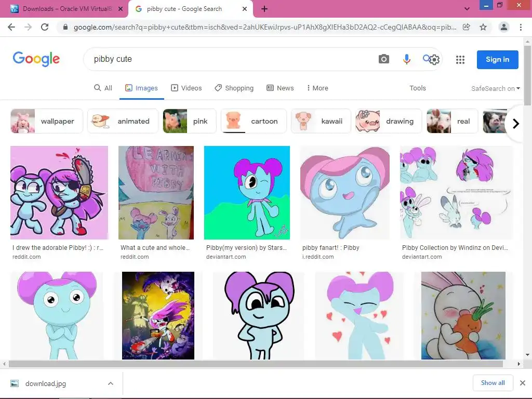Filter images by the animated chip

point(123,121)
